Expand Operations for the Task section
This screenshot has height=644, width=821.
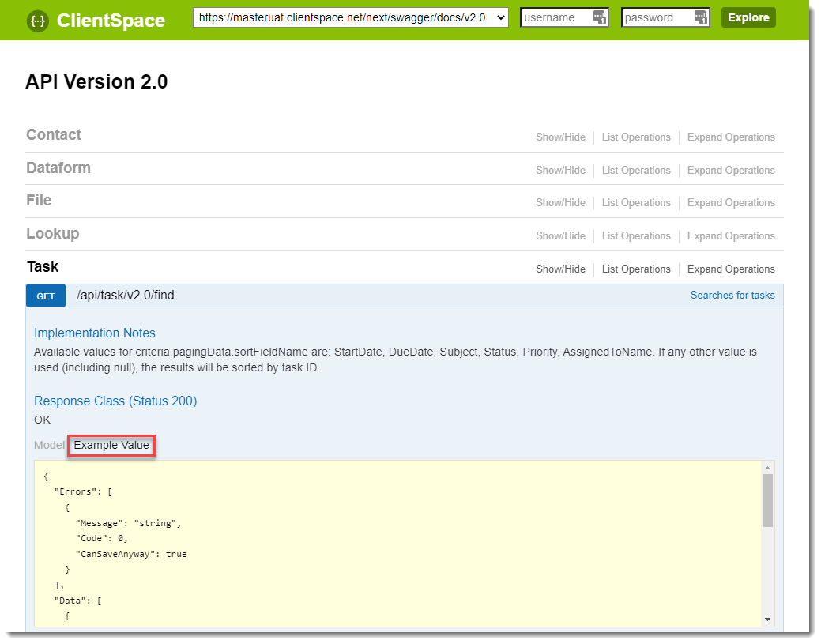coord(731,269)
